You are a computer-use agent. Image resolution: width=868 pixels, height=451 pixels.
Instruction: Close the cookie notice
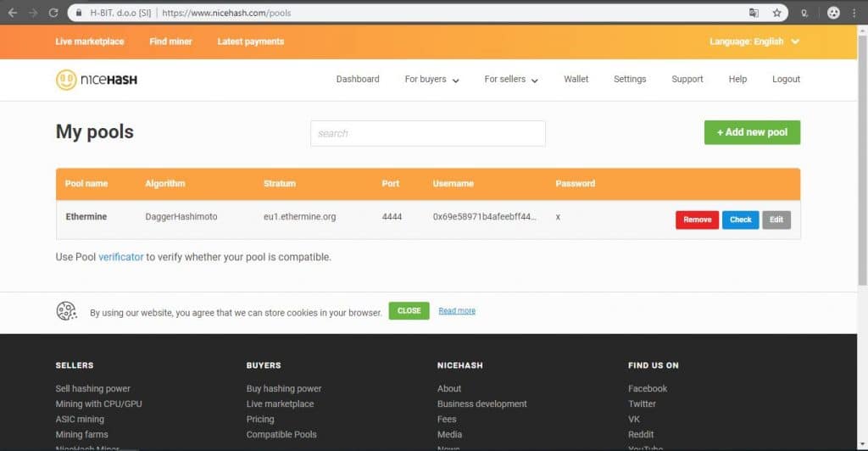coord(409,311)
